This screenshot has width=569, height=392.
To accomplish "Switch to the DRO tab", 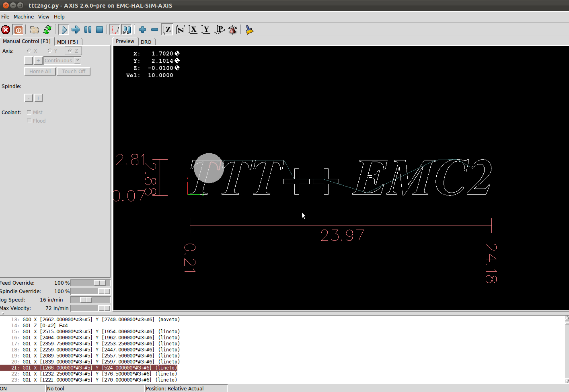I will tap(146, 42).
